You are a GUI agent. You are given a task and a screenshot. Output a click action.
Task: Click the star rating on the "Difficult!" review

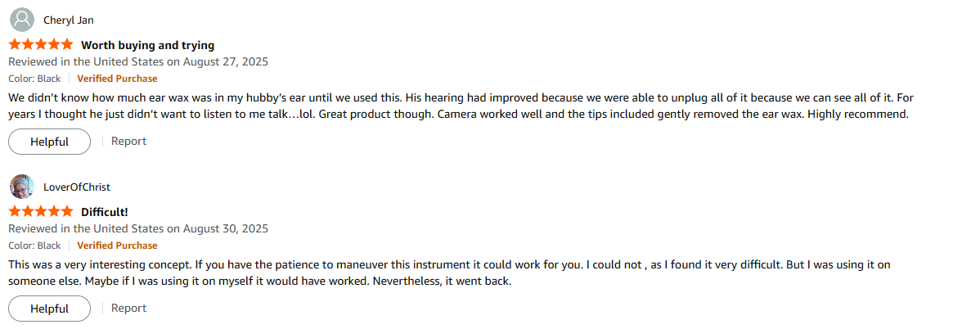point(40,212)
